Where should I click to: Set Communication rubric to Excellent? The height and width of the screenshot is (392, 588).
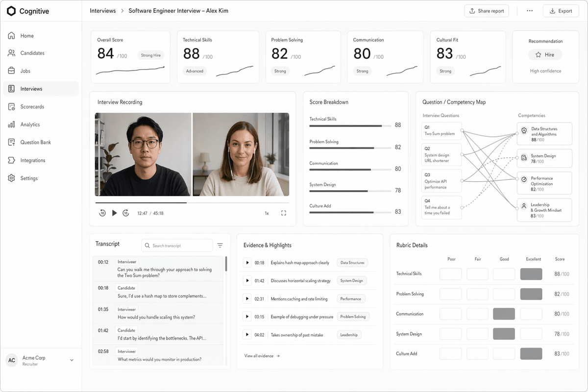[531, 314]
